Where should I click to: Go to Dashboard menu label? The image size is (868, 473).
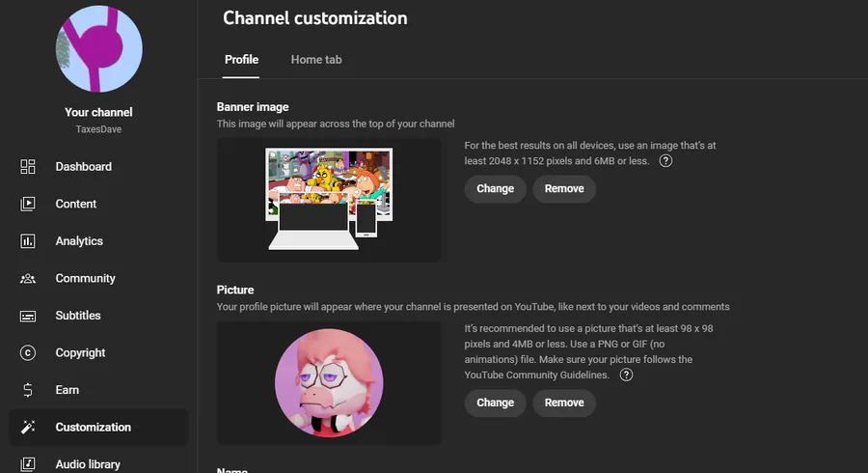(x=84, y=167)
